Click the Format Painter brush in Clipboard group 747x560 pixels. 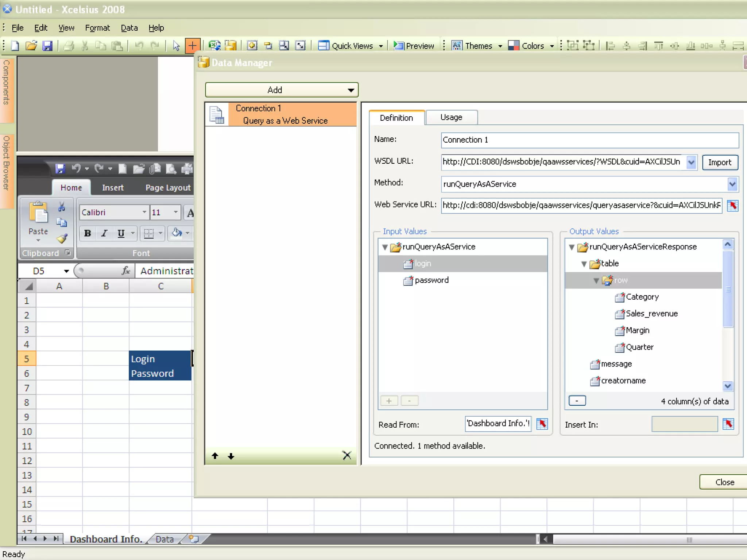(x=62, y=238)
